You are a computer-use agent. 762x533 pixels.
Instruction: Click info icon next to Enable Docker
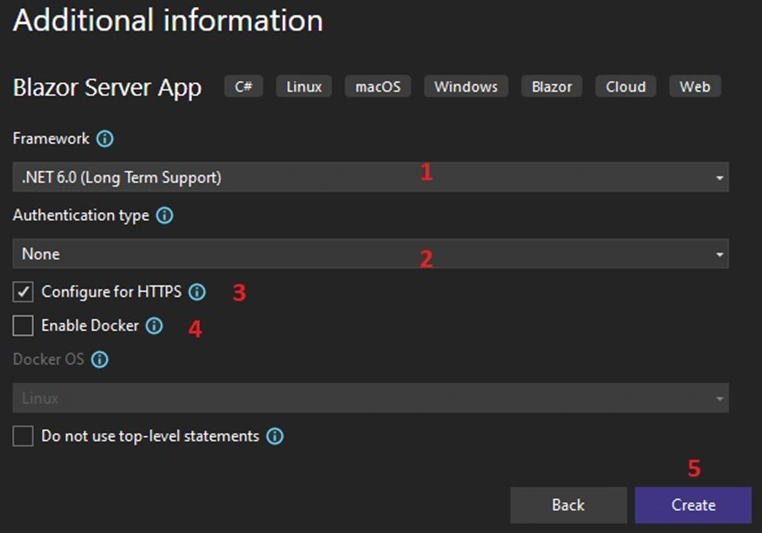154,326
